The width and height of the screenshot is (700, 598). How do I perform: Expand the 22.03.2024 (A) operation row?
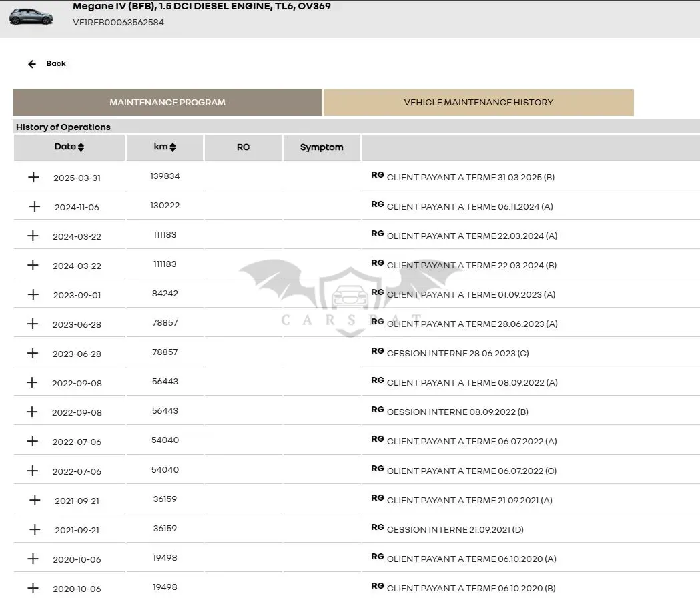pos(33,236)
